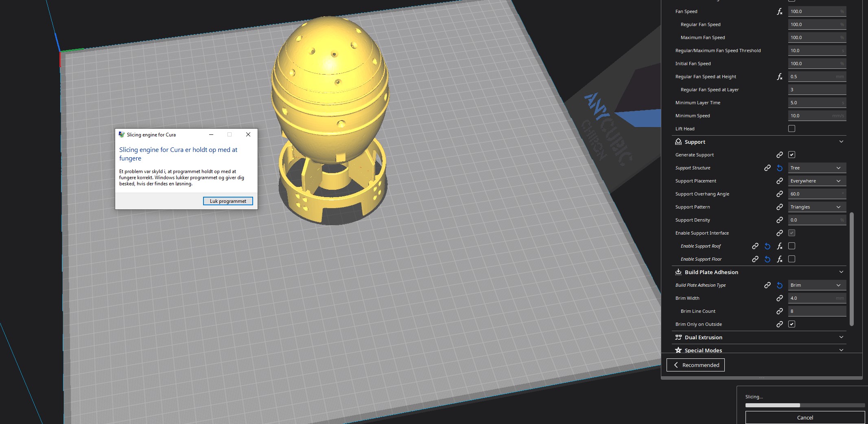
Task: Click the Minimum Layer Time field
Action: click(x=817, y=103)
